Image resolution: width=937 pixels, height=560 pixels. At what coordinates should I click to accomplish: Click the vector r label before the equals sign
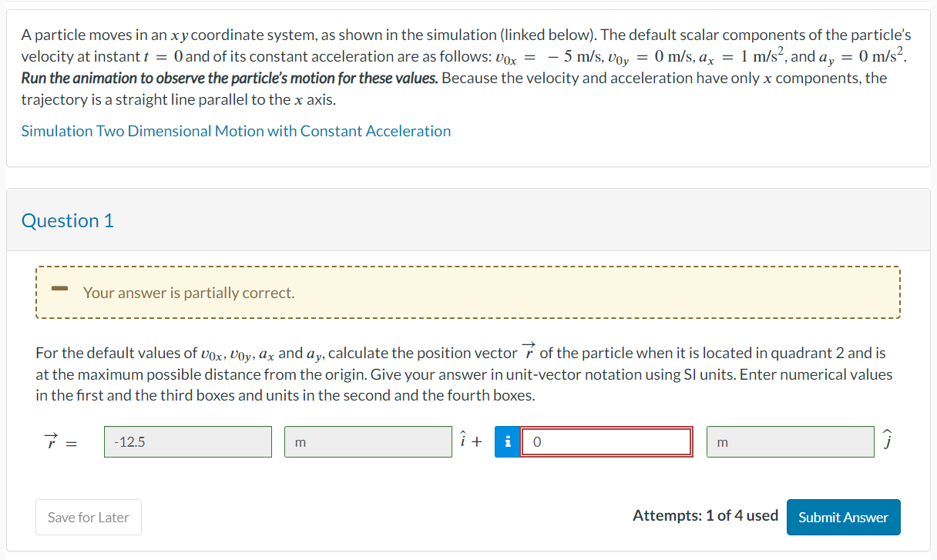point(52,441)
